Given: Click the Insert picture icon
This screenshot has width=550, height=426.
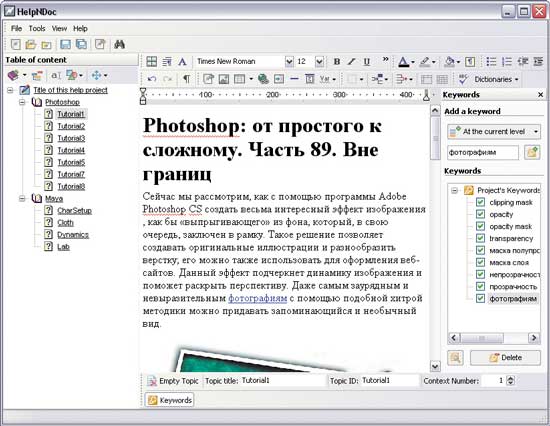Looking at the screenshot, I should point(224,79).
